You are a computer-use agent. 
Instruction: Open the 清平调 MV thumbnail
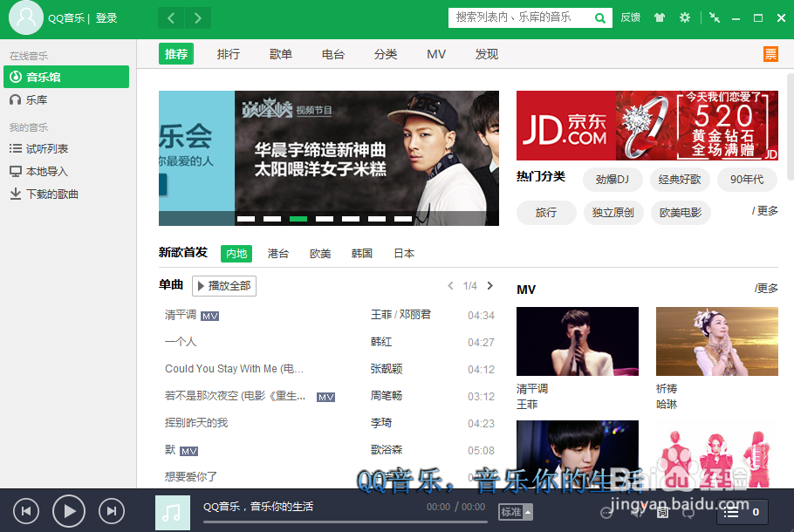pos(578,341)
